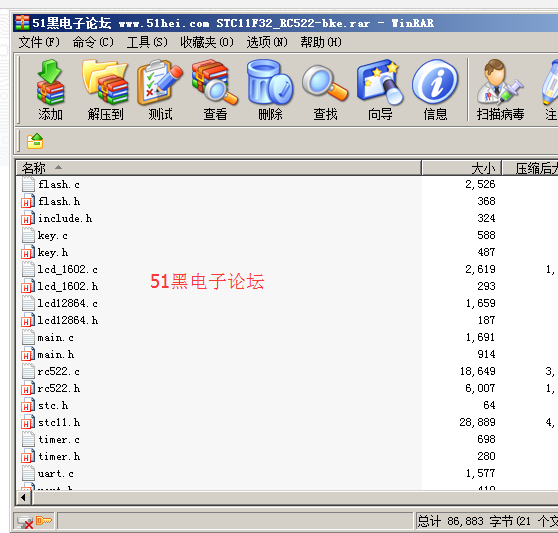
Task: Sort by Name (名称) column header
Action: pyautogui.click(x=219, y=168)
